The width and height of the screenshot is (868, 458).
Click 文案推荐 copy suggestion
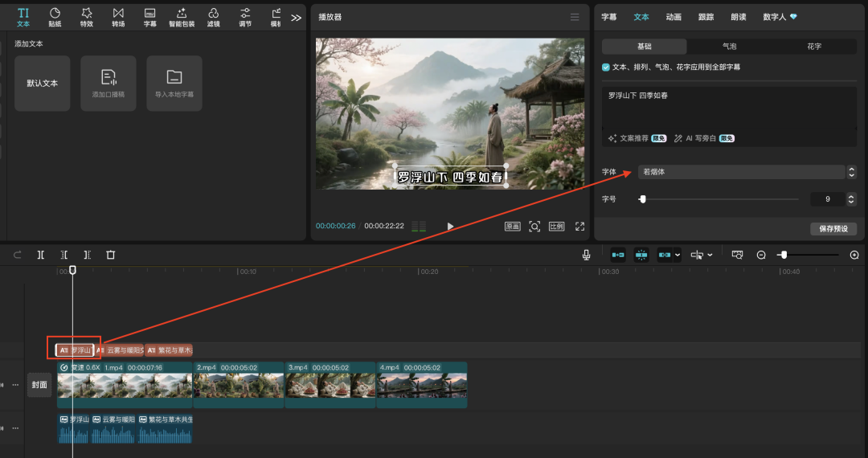637,138
